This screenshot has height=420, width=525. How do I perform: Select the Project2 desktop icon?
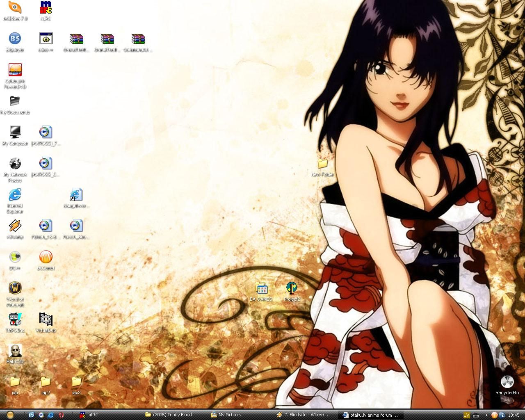point(292,292)
